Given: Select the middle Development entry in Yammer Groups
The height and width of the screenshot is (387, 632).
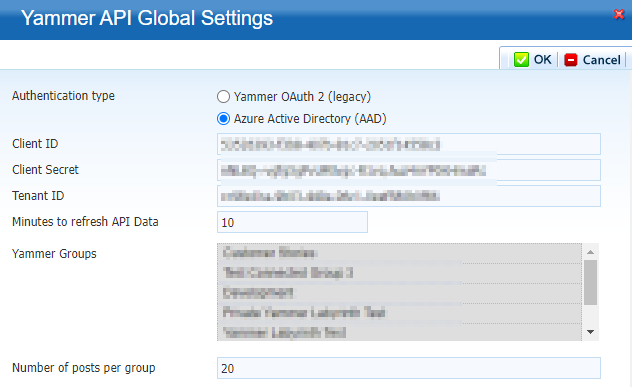Looking at the screenshot, I should tap(399, 293).
